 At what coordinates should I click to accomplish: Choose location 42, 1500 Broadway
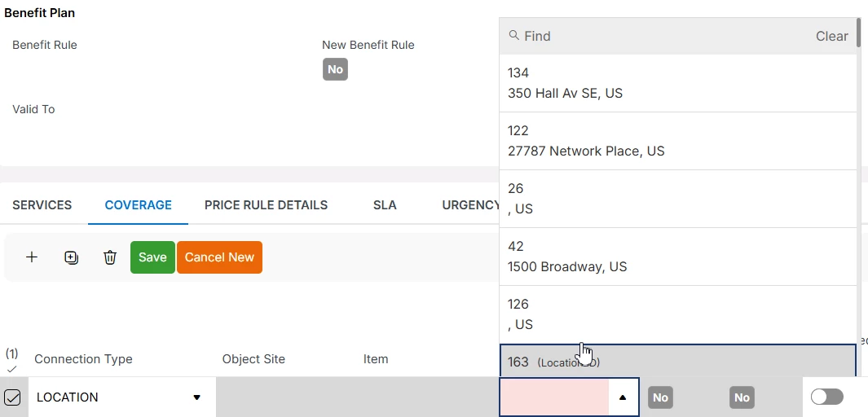pos(678,257)
